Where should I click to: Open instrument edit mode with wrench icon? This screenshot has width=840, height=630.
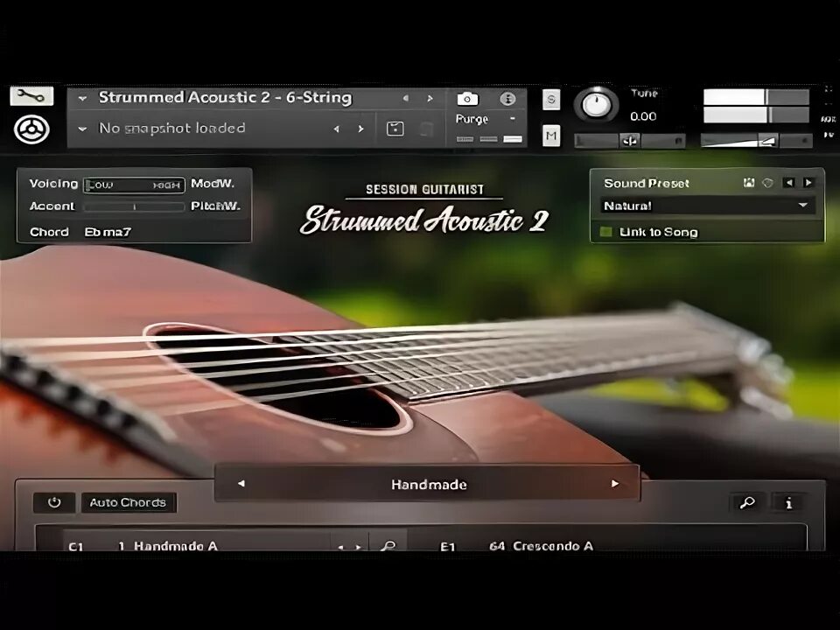point(31,96)
